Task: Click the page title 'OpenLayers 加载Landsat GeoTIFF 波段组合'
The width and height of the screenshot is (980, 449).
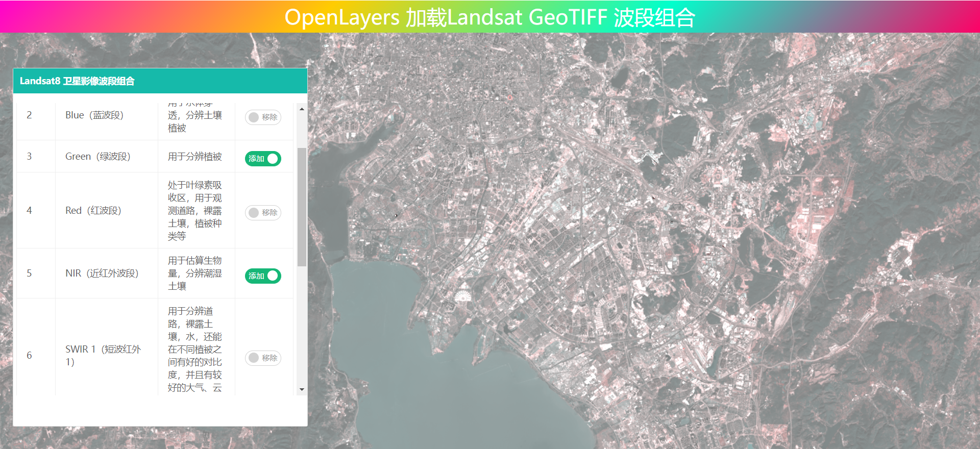Action: pyautogui.click(x=490, y=17)
